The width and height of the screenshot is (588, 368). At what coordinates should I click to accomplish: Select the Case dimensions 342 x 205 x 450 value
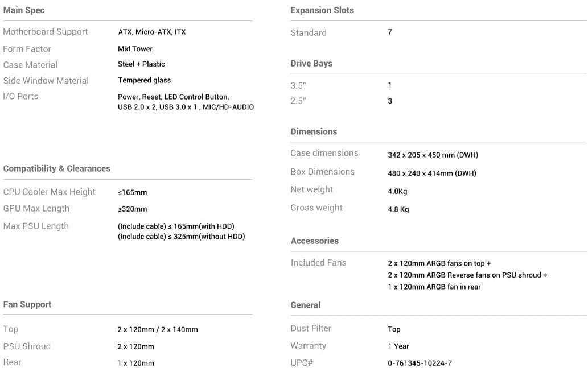(x=433, y=155)
